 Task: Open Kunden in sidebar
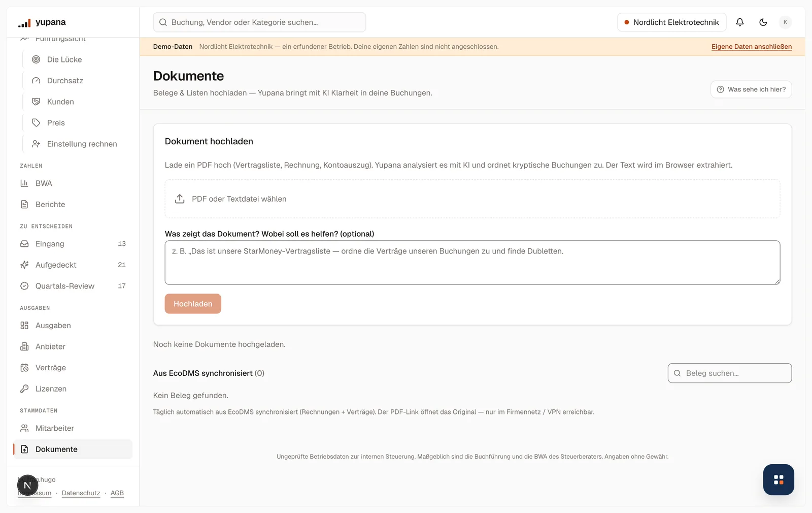click(77, 102)
